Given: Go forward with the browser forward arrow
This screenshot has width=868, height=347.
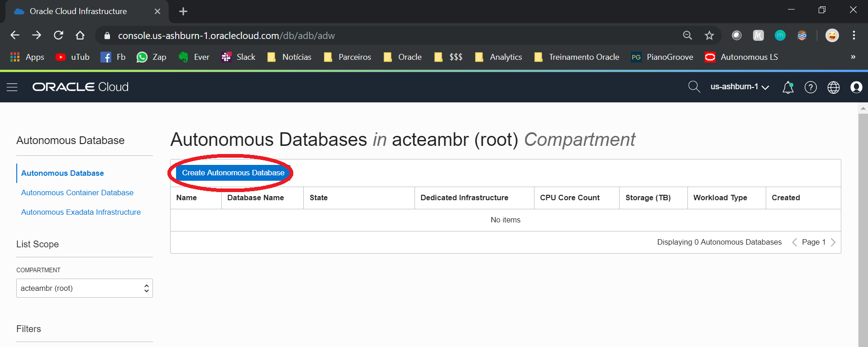Looking at the screenshot, I should pyautogui.click(x=37, y=35).
